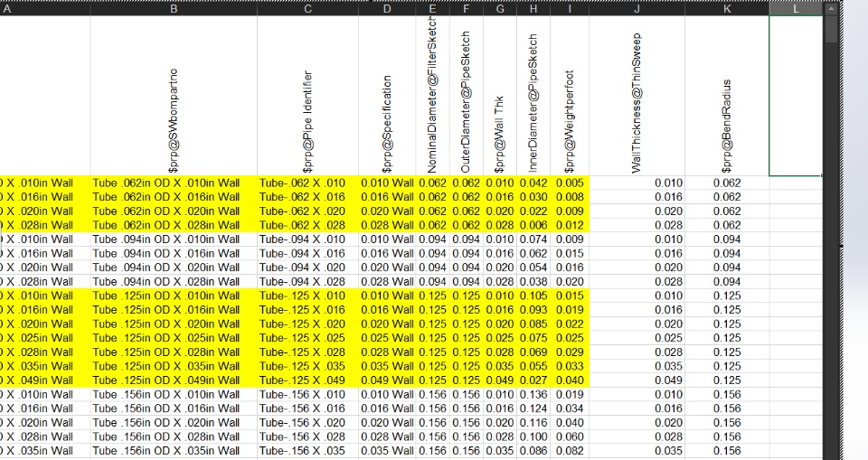
Task: Click the $prp@Wall Thk header cell
Action: pyautogui.click(x=500, y=96)
